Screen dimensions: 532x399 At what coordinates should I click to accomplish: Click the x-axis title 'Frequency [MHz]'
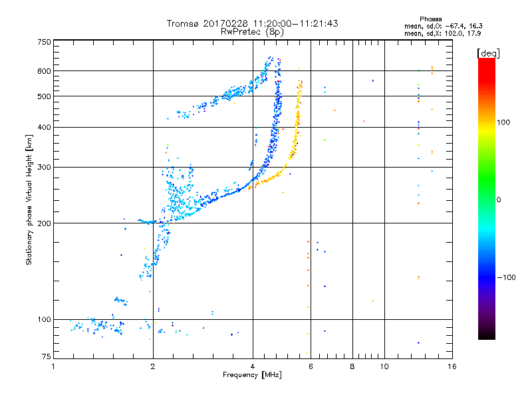(x=252, y=375)
